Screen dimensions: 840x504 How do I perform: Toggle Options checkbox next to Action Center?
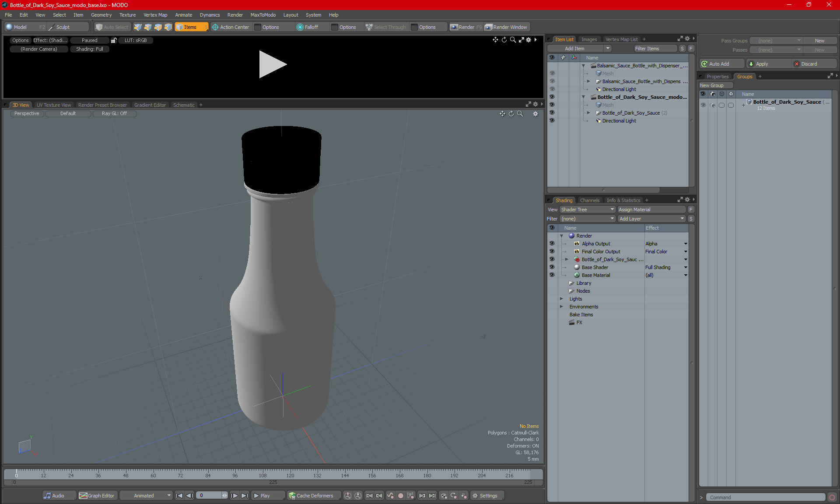[x=258, y=27]
